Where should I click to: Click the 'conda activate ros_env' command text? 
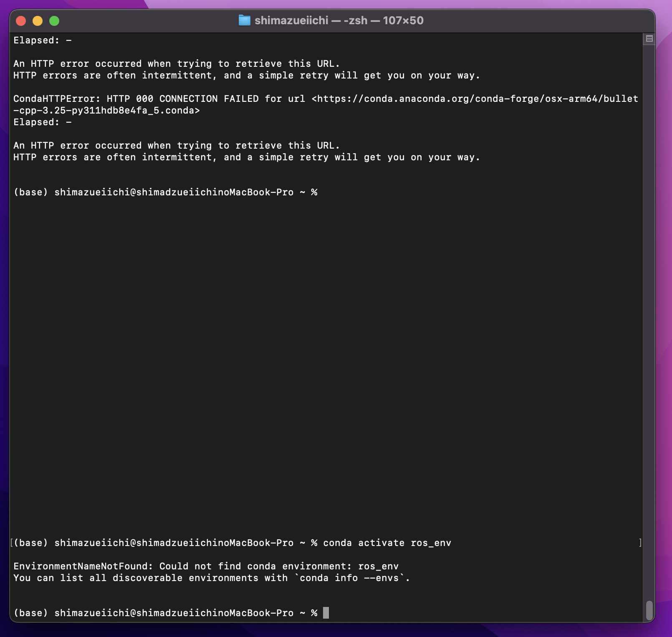(387, 543)
